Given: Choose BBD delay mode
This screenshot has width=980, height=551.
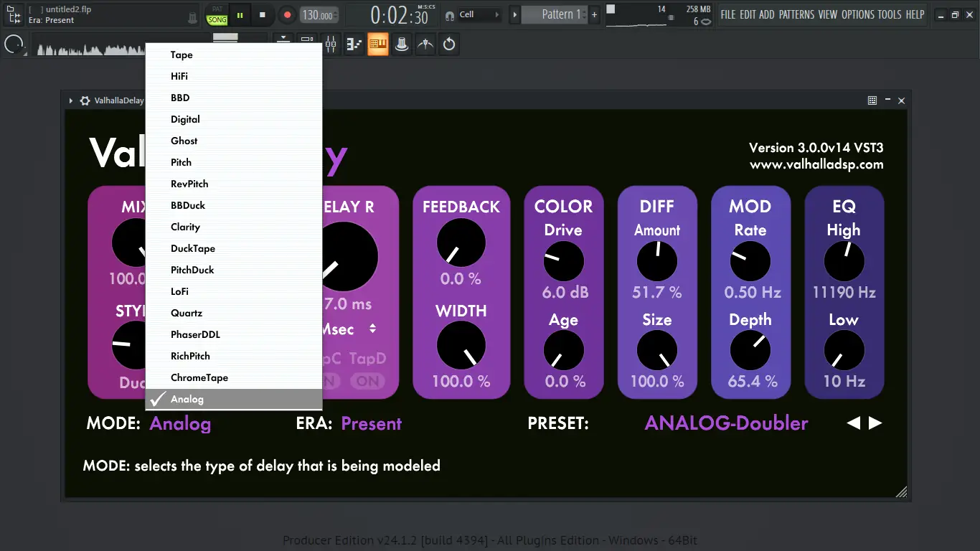Looking at the screenshot, I should click(234, 98).
